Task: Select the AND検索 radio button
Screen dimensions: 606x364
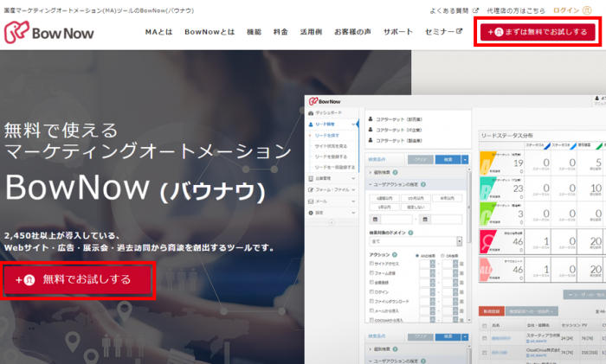Action: click(x=418, y=256)
